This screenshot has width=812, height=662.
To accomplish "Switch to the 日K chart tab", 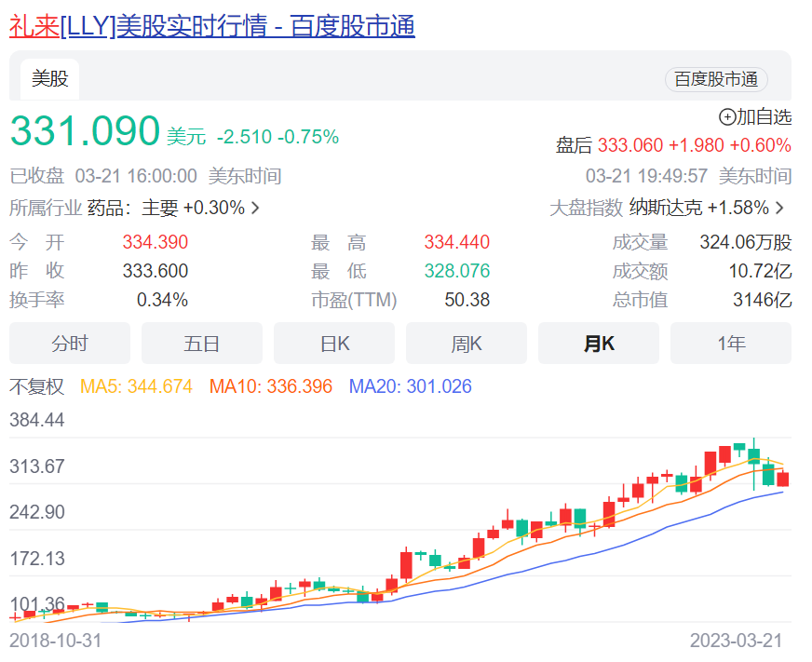I will (x=334, y=344).
